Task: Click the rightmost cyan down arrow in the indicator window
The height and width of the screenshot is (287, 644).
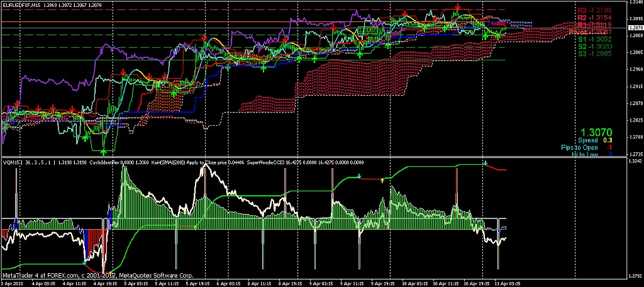Action: click(x=485, y=164)
